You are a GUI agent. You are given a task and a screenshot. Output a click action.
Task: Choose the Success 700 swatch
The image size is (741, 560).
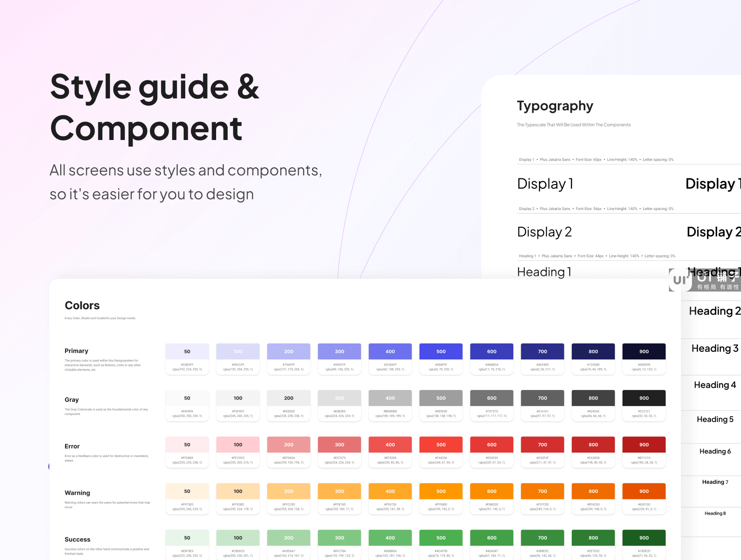(543, 544)
